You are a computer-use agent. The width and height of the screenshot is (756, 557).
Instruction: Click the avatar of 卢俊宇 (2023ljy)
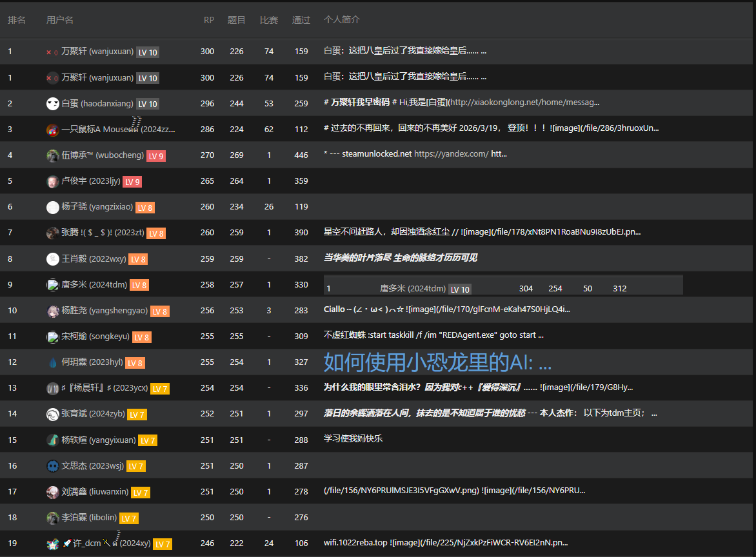[52, 182]
